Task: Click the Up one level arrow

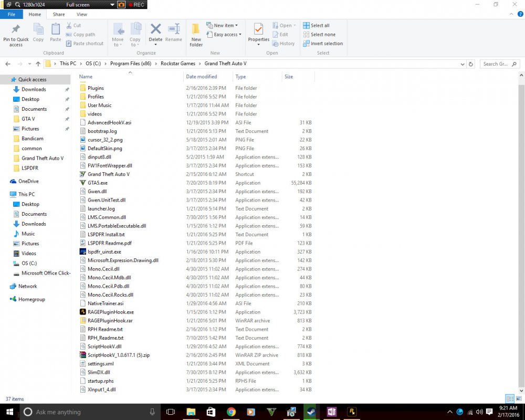Action: pyautogui.click(x=38, y=64)
